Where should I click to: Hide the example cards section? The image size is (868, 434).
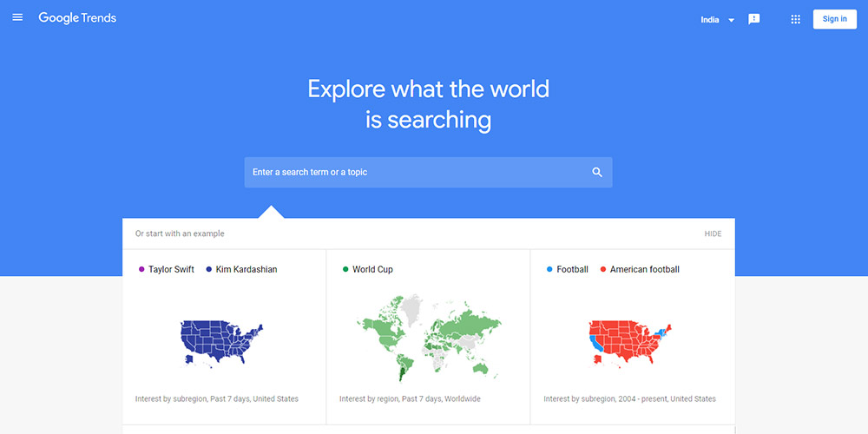click(713, 233)
